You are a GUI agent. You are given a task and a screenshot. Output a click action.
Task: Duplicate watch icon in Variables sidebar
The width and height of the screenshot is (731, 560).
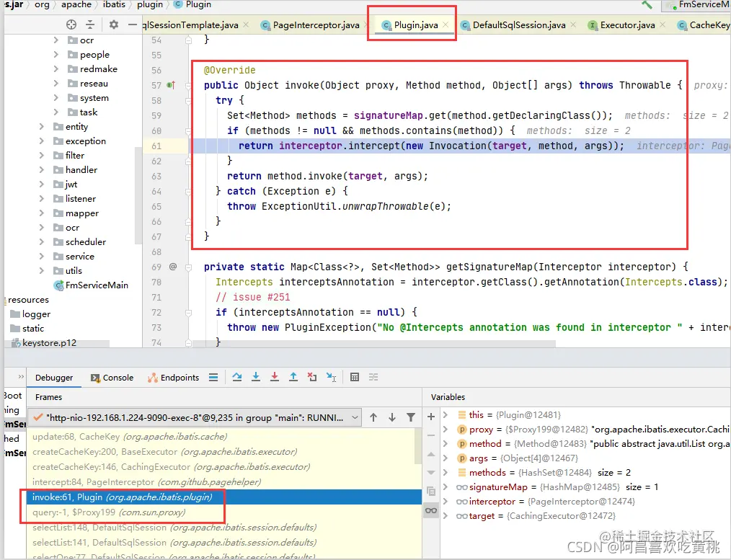pyautogui.click(x=431, y=491)
